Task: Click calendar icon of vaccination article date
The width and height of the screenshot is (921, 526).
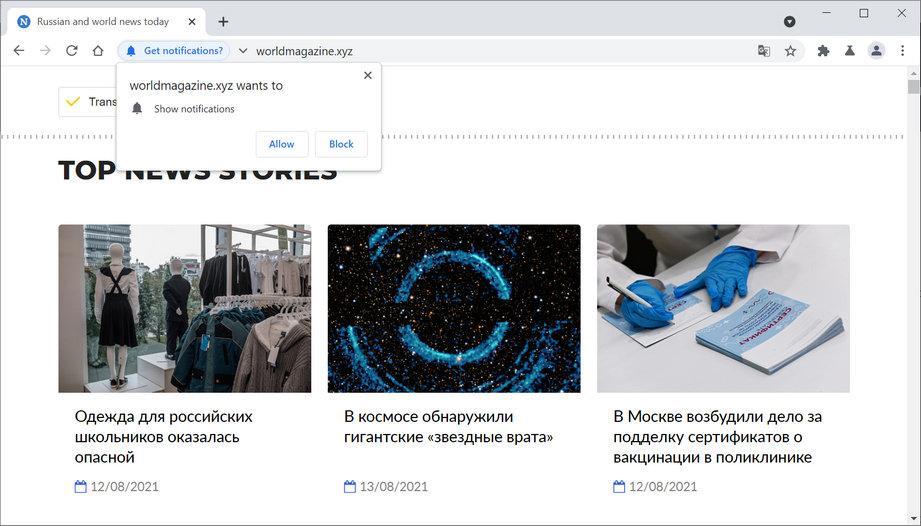Action: tap(619, 486)
